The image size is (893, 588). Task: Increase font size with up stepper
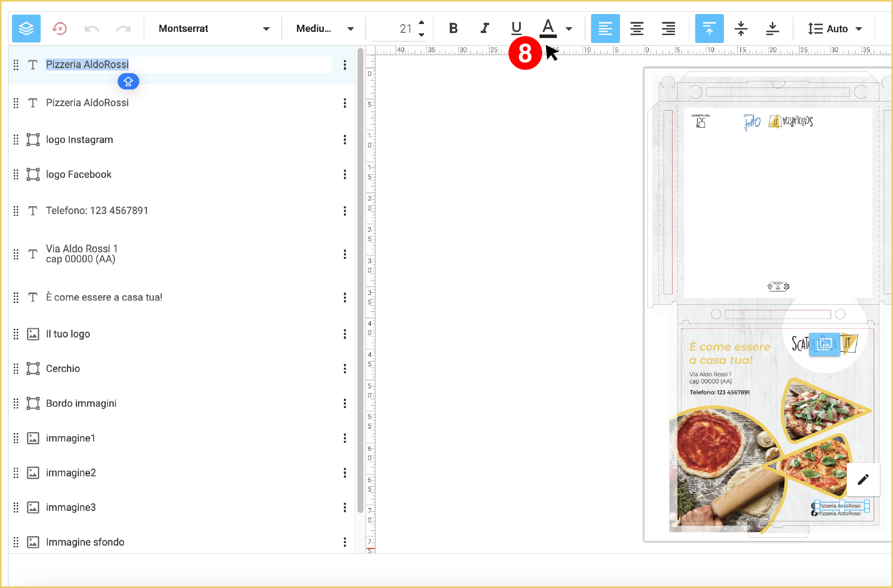tap(422, 23)
